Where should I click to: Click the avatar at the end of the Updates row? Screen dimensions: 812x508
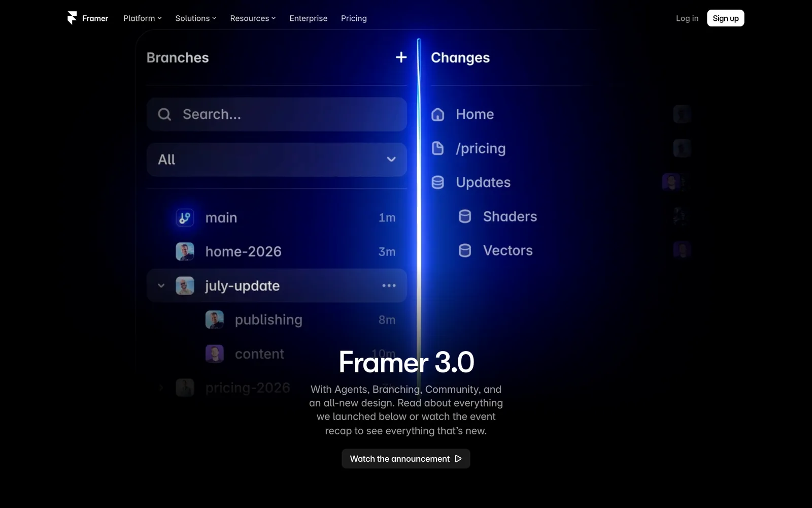click(671, 182)
